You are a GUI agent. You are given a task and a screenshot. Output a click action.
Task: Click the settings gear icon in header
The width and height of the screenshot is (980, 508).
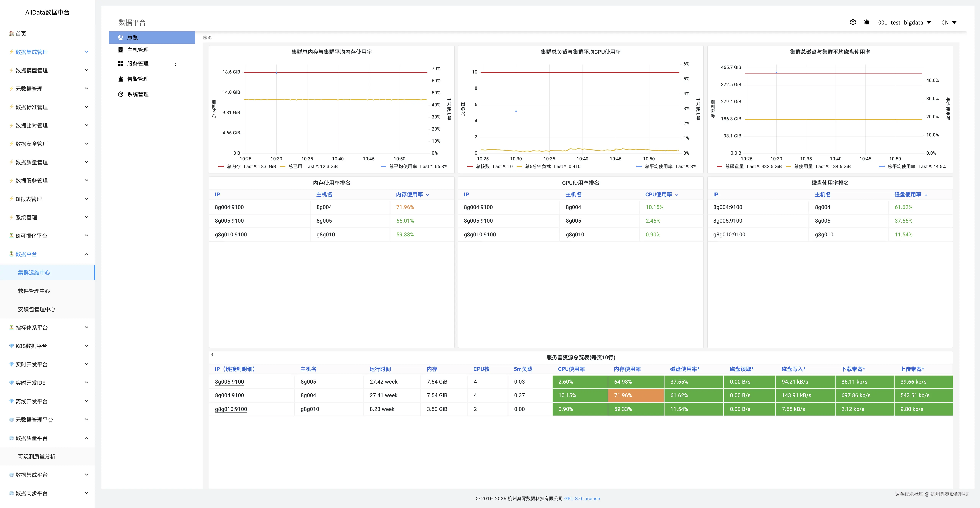pyautogui.click(x=853, y=22)
